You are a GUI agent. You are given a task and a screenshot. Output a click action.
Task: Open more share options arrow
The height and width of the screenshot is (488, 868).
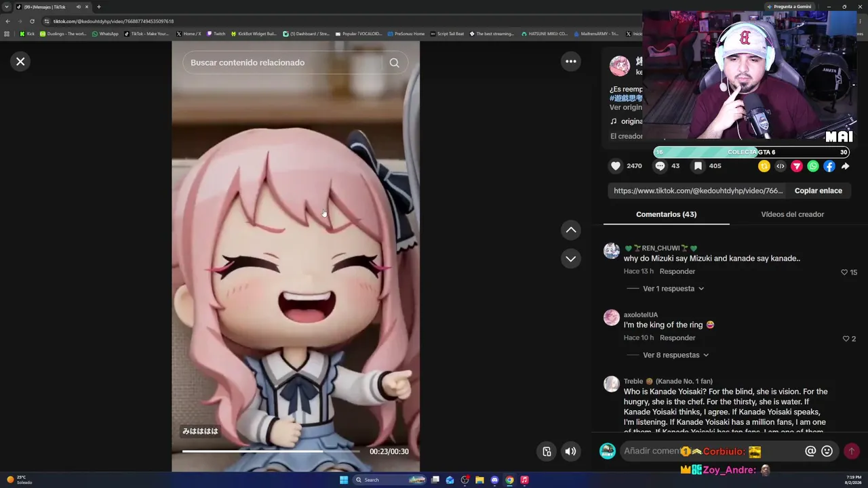[845, 166]
